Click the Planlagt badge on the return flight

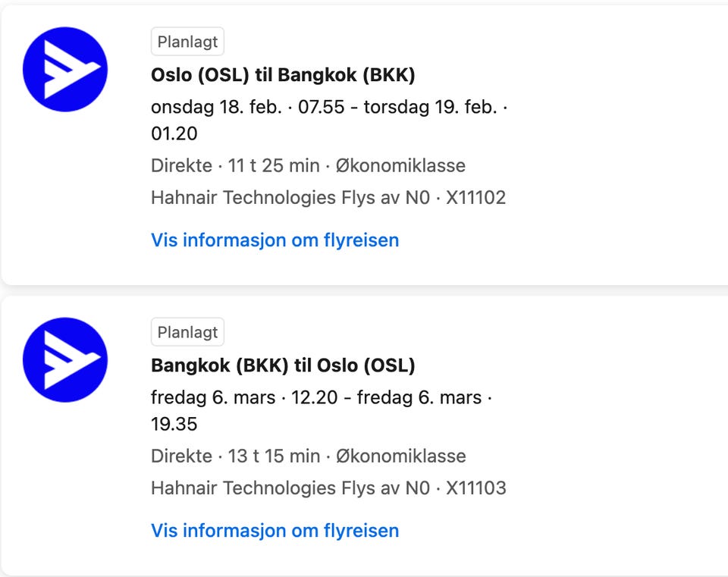coord(187,332)
